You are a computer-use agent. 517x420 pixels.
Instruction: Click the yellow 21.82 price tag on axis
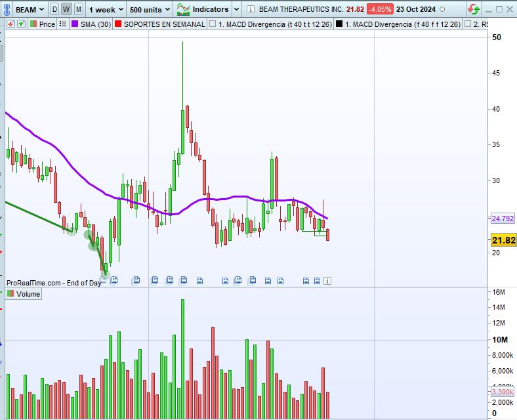coord(503,240)
